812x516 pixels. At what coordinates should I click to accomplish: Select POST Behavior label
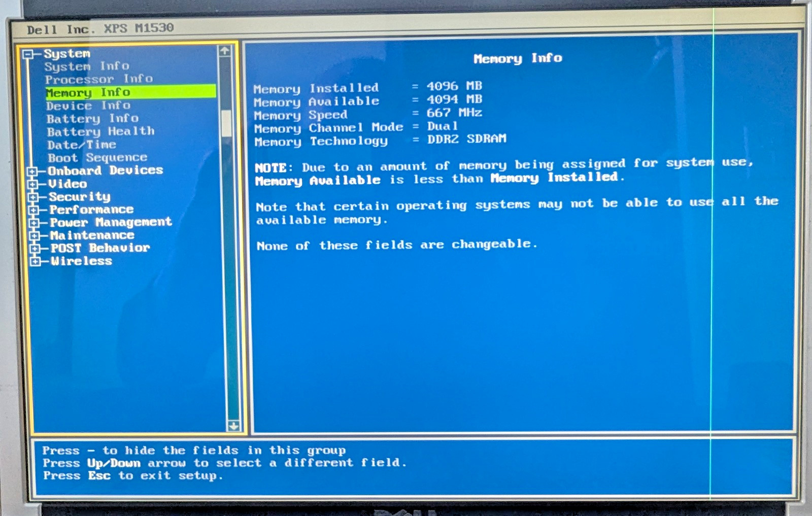(100, 248)
